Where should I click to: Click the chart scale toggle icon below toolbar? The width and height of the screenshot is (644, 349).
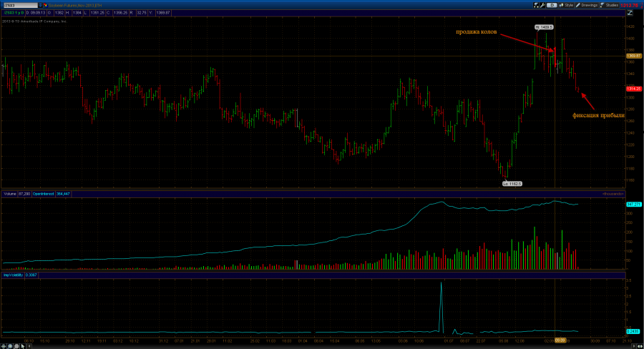point(630,13)
